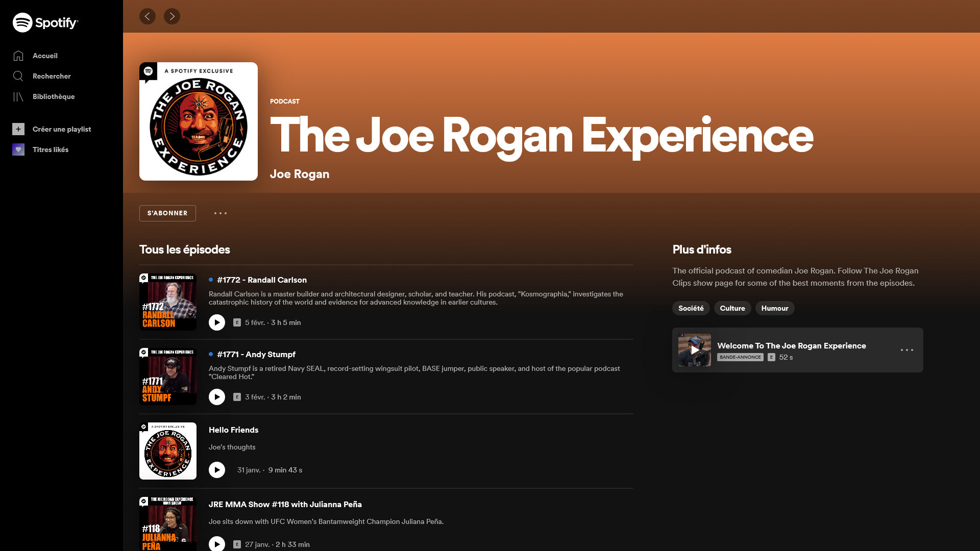
Task: Click the plus icon to create playlist
Action: 18,129
